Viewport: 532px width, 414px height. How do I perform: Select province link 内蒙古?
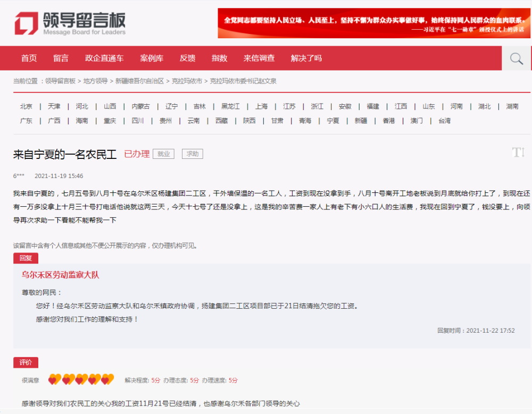tap(140, 106)
